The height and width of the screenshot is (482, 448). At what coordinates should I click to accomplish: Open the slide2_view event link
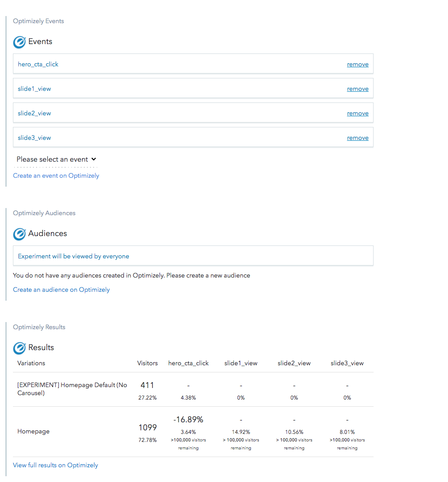(34, 114)
